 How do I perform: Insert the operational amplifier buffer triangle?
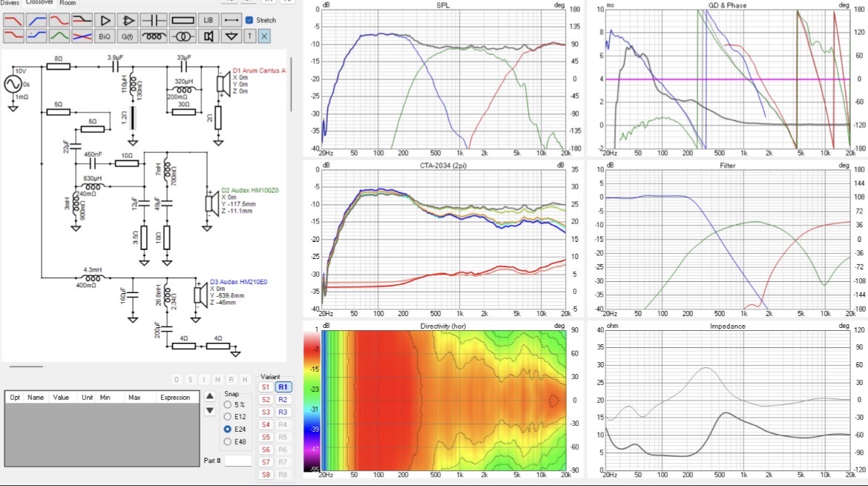(128, 21)
